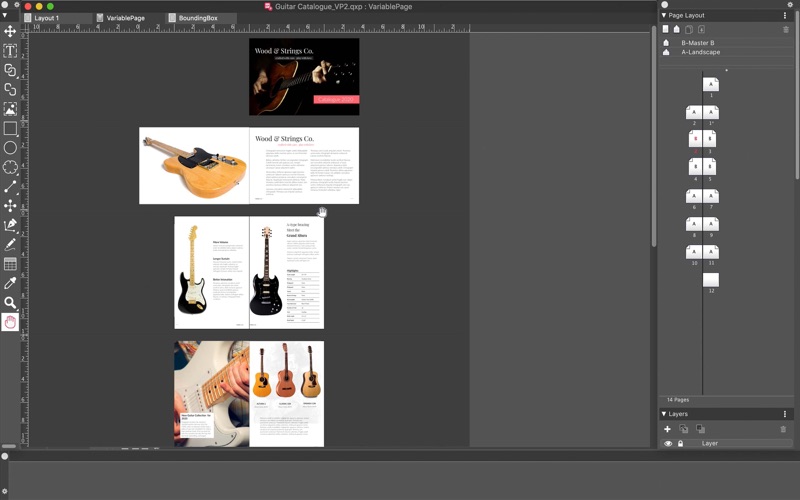Collapse the Layers panel

(x=664, y=414)
